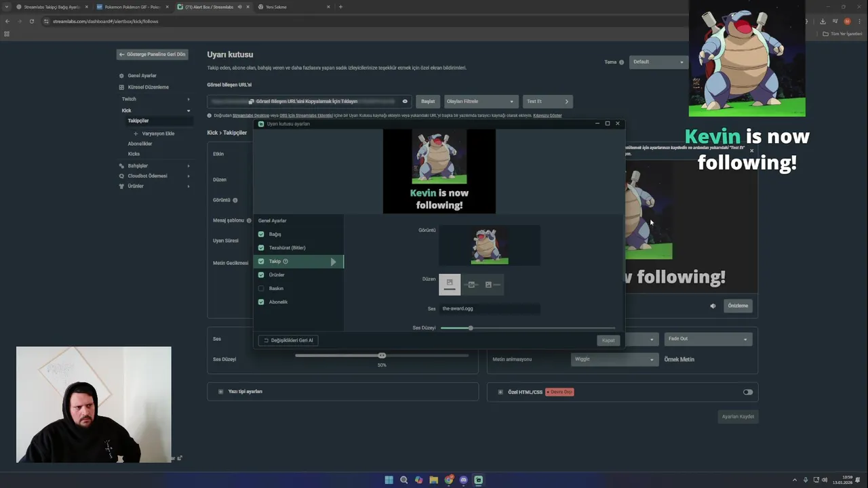Click the Bahşişler sidebar icon
Viewport: 868px width, 488px height.
121,166
